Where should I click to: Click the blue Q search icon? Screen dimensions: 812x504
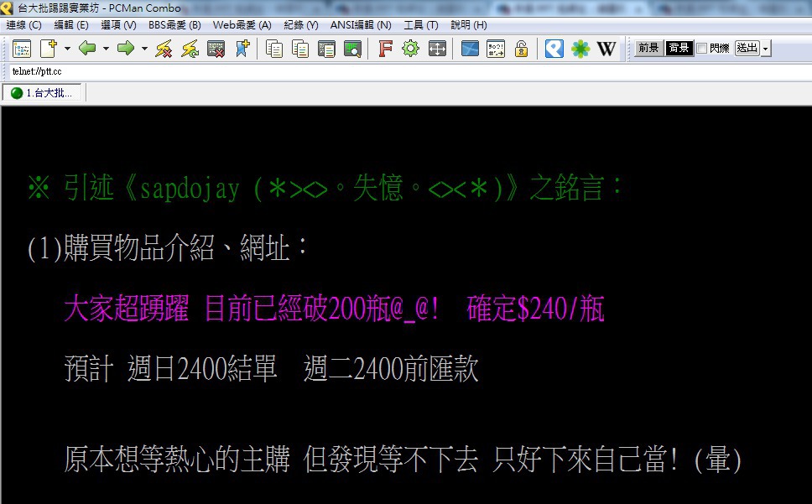554,49
